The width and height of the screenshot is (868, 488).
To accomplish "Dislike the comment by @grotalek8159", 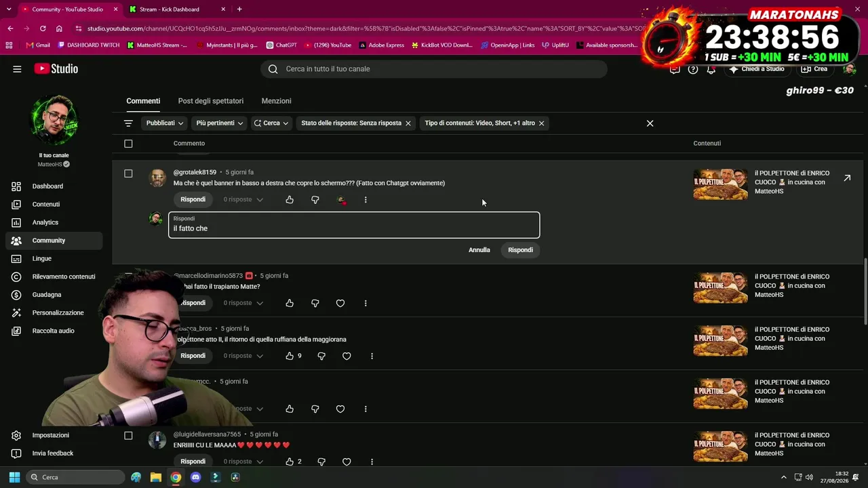I will pyautogui.click(x=315, y=200).
